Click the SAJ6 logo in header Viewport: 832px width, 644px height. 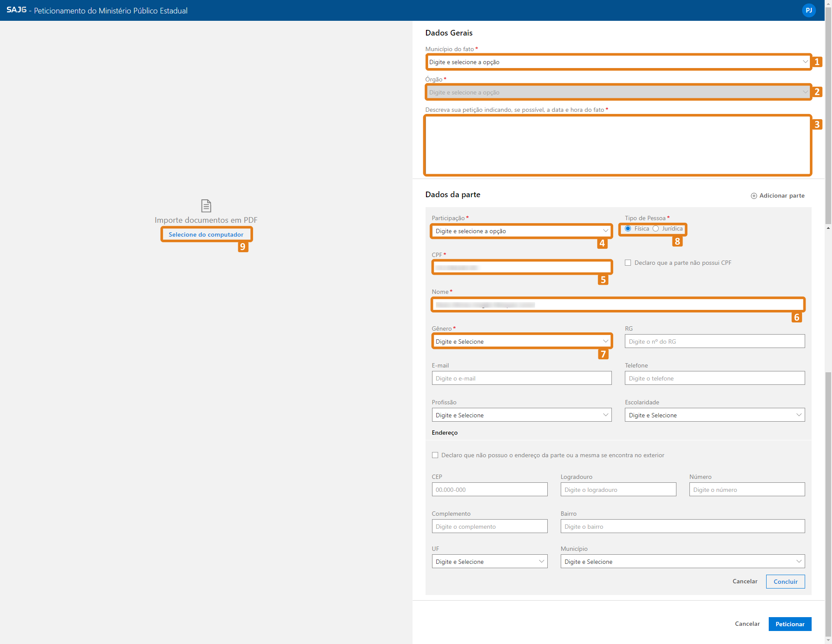coord(16,10)
